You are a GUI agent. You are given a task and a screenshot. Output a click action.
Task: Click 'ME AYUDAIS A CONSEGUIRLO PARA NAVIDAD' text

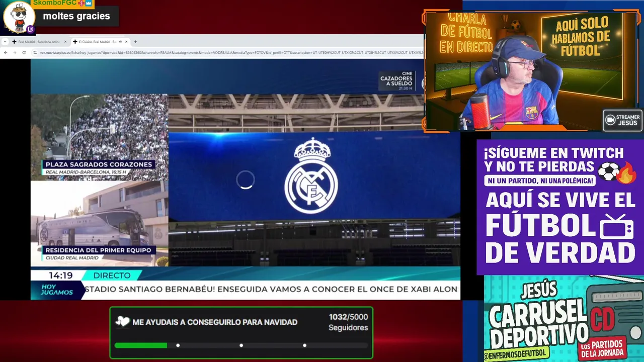click(215, 322)
